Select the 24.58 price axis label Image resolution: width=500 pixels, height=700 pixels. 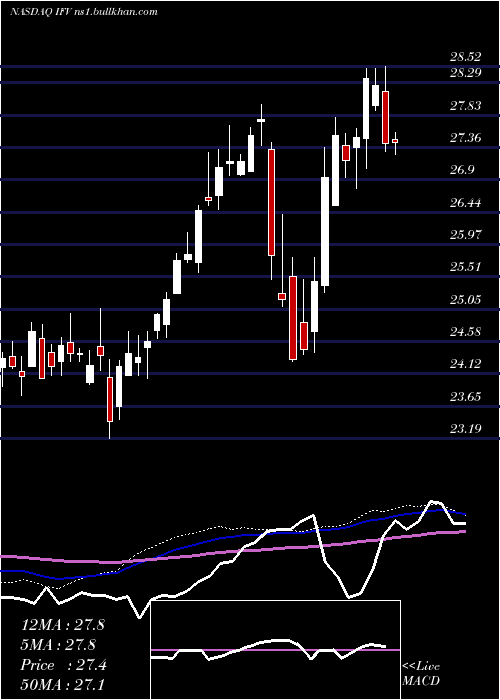pyautogui.click(x=466, y=332)
